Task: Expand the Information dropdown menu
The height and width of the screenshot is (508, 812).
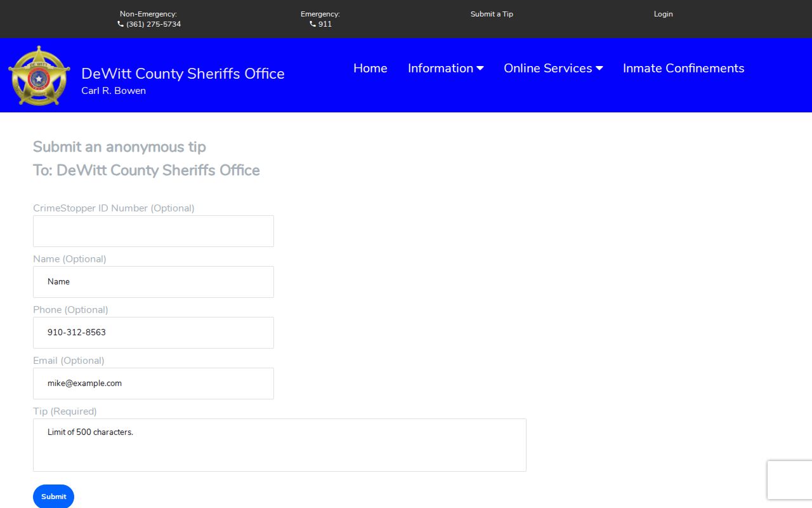Action: click(x=446, y=68)
